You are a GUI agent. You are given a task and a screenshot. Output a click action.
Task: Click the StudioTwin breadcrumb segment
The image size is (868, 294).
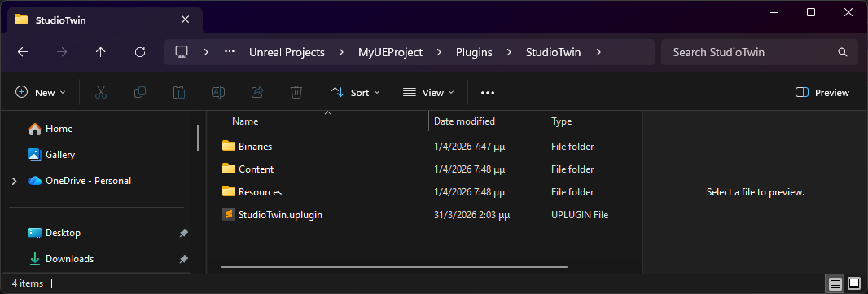click(x=553, y=53)
